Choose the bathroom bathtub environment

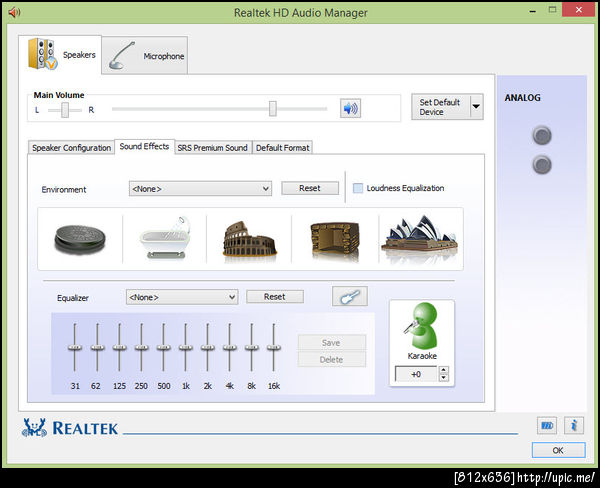(165, 238)
